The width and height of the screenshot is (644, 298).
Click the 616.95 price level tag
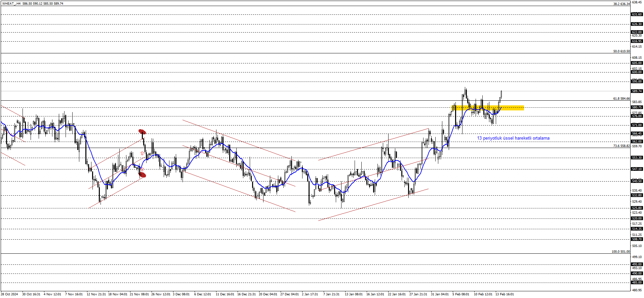click(637, 41)
